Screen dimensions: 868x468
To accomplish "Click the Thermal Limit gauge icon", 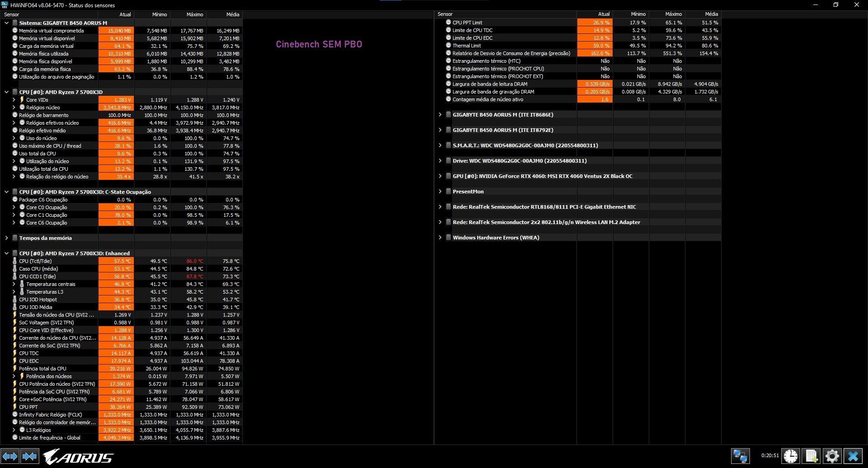I will click(448, 45).
